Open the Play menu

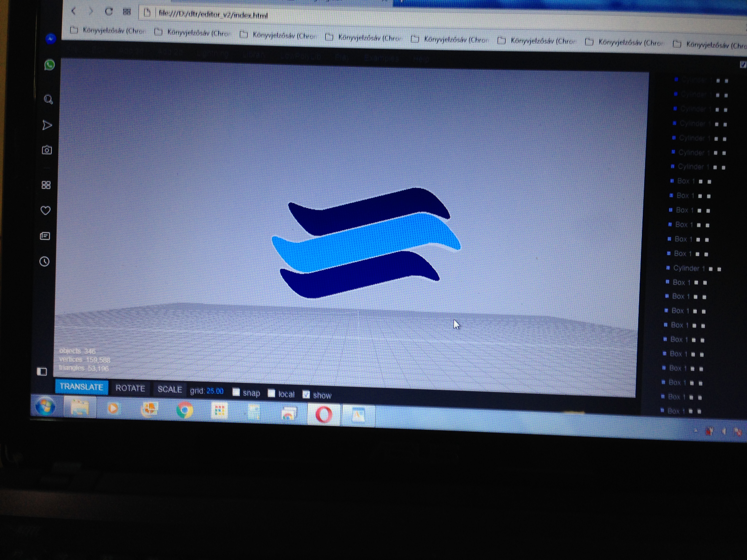[x=342, y=57]
